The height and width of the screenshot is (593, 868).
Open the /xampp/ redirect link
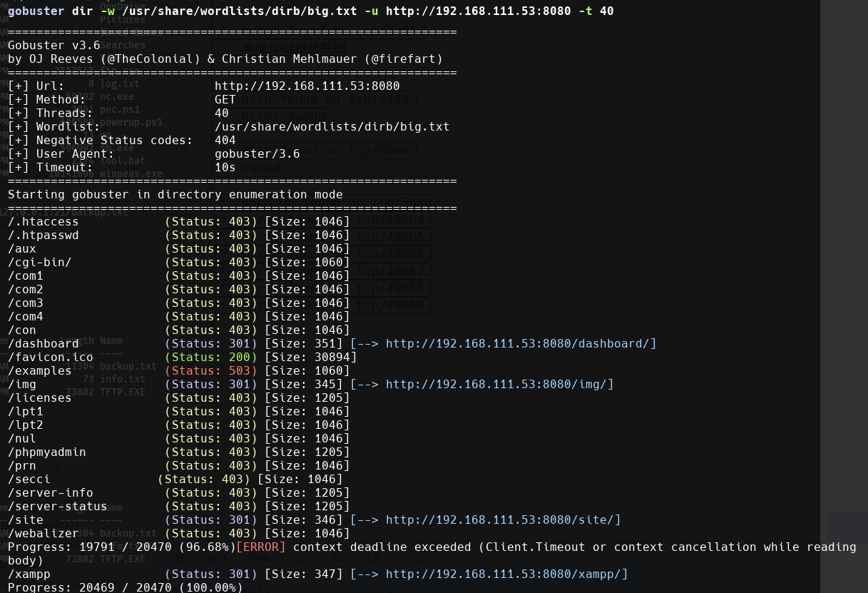click(x=506, y=574)
